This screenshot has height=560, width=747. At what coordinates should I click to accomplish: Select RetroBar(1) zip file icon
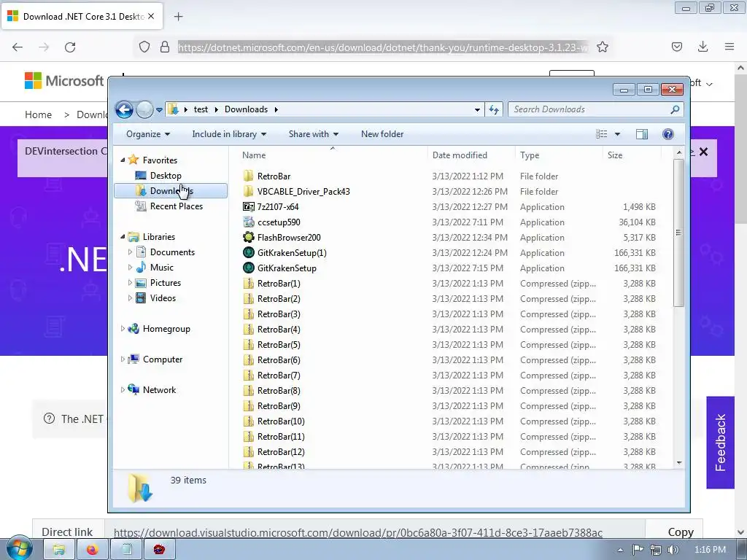248,284
